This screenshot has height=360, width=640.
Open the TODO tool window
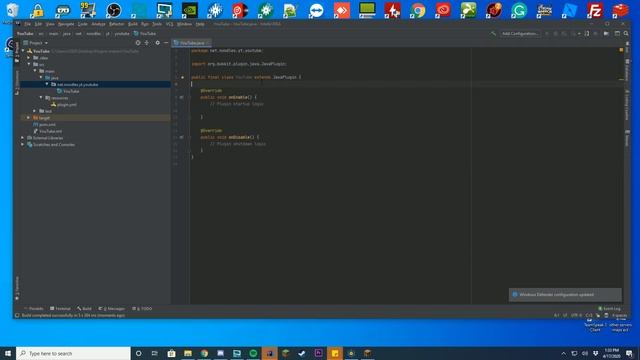point(142,309)
